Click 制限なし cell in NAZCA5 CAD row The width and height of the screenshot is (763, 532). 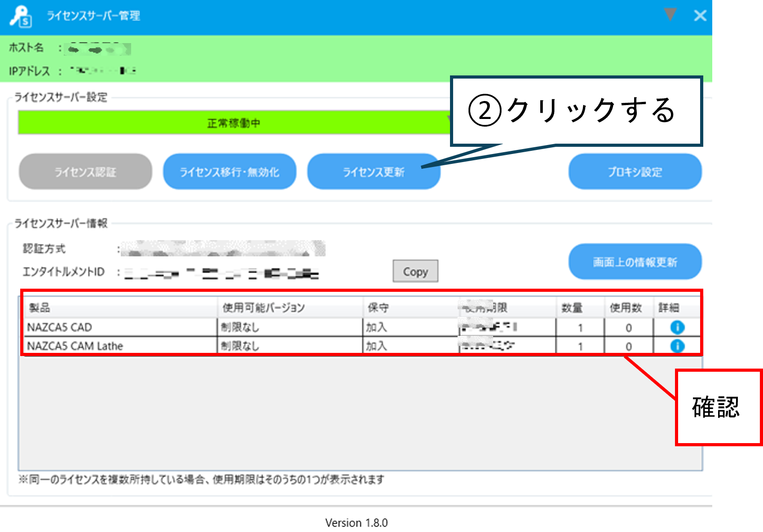click(290, 327)
